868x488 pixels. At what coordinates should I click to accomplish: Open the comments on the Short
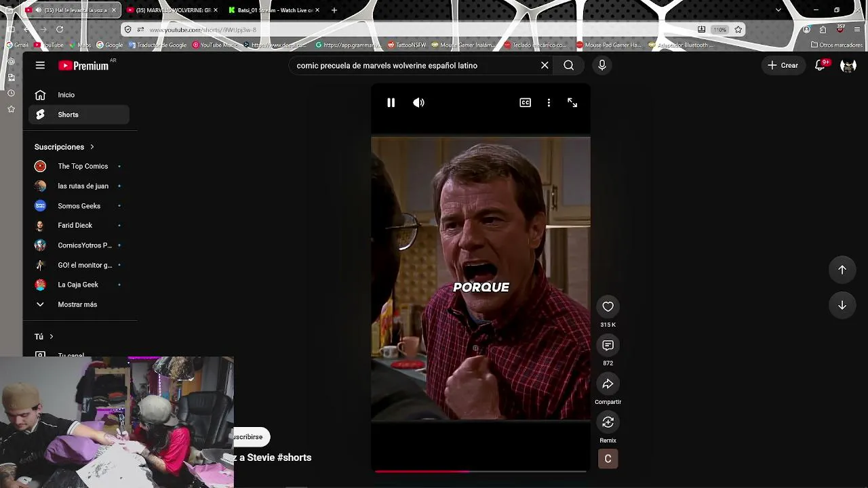608,346
